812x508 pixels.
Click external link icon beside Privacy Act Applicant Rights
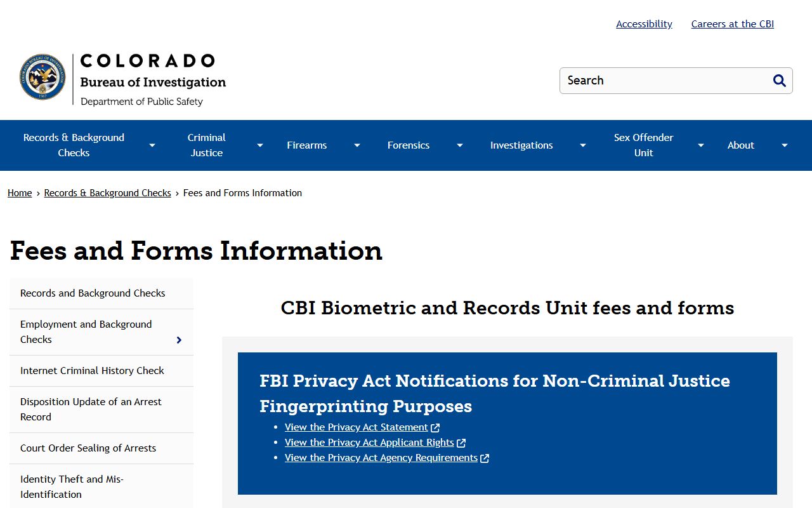coord(461,443)
